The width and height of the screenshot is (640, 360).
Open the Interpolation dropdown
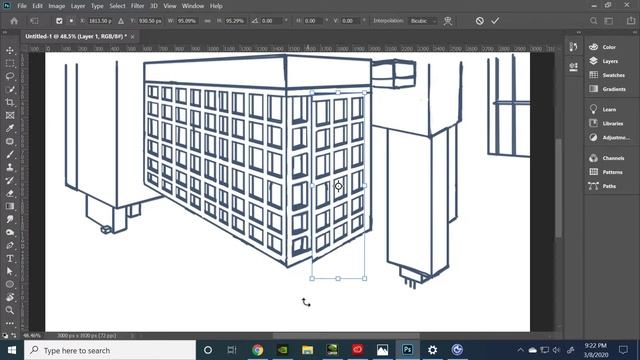point(423,21)
